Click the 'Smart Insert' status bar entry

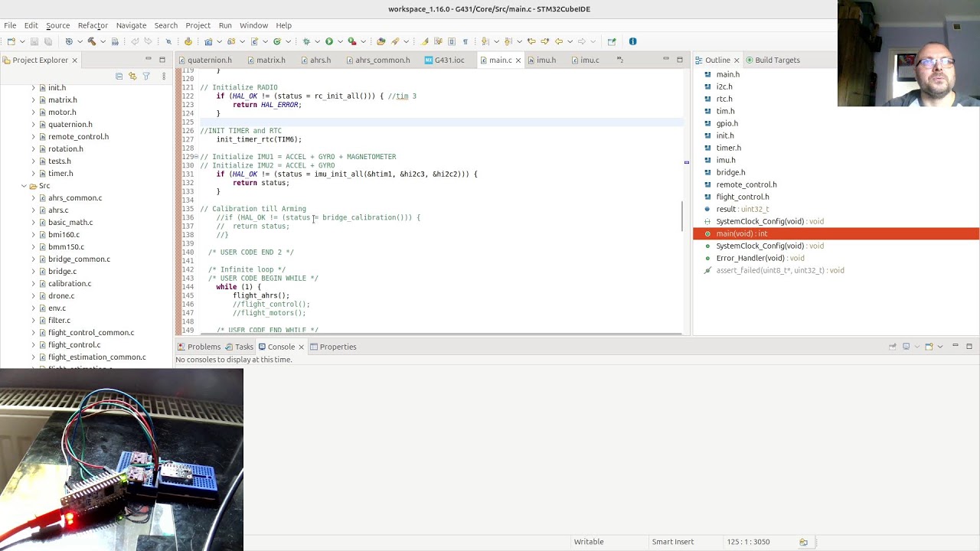click(x=673, y=542)
